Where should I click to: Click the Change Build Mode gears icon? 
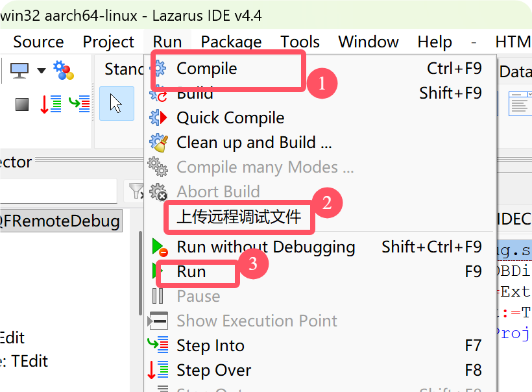pos(63,69)
